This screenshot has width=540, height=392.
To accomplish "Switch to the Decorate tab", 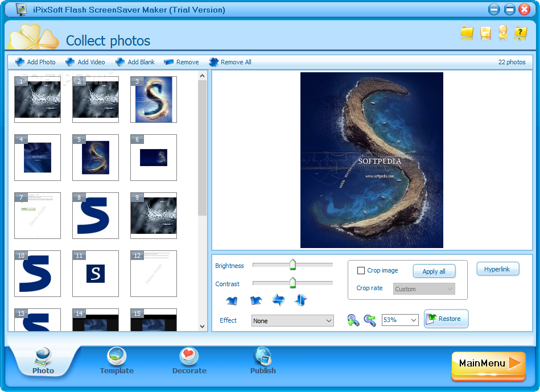I will click(x=189, y=361).
